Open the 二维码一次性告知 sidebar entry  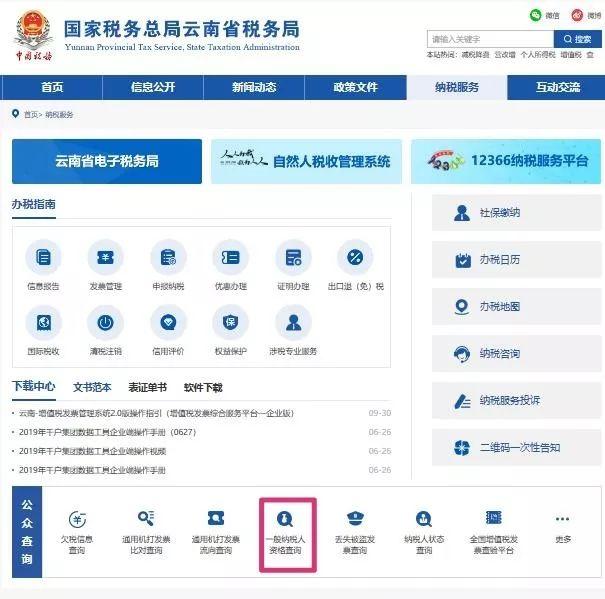516,448
